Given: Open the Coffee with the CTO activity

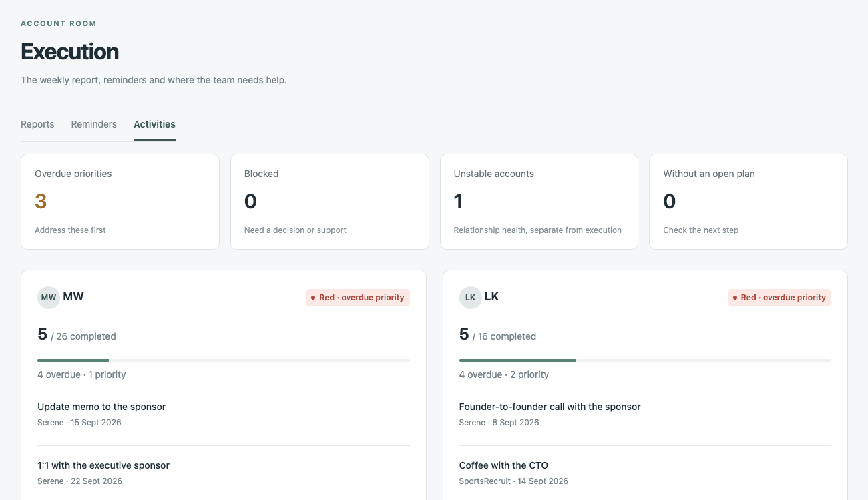Looking at the screenshot, I should [503, 465].
